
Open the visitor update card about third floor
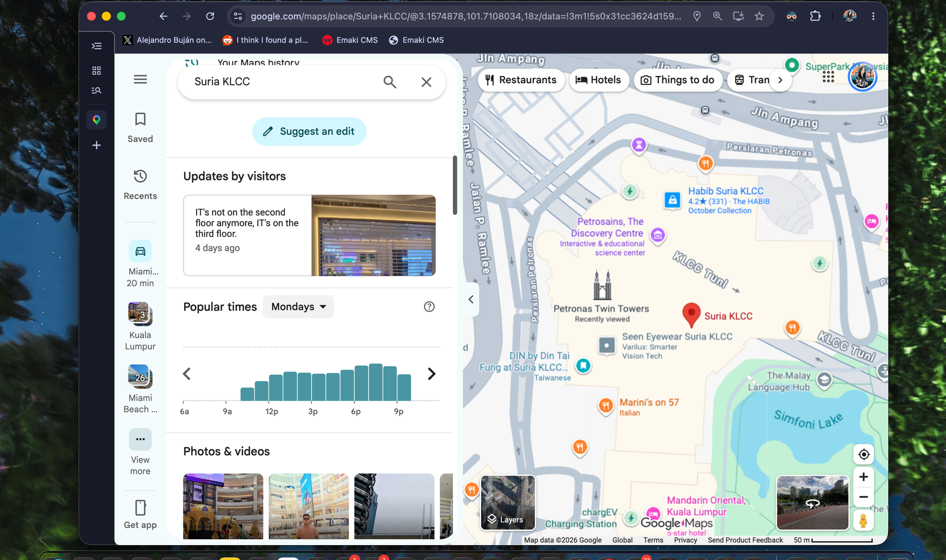[x=310, y=235]
